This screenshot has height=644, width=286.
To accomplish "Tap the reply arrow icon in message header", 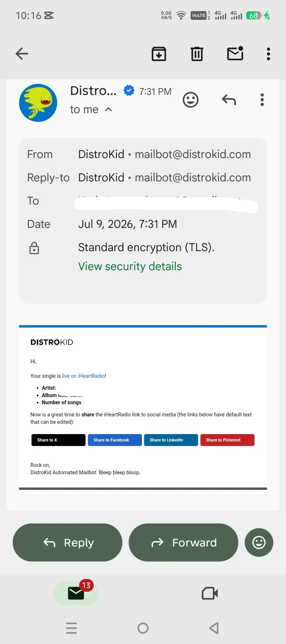I will pyautogui.click(x=229, y=100).
